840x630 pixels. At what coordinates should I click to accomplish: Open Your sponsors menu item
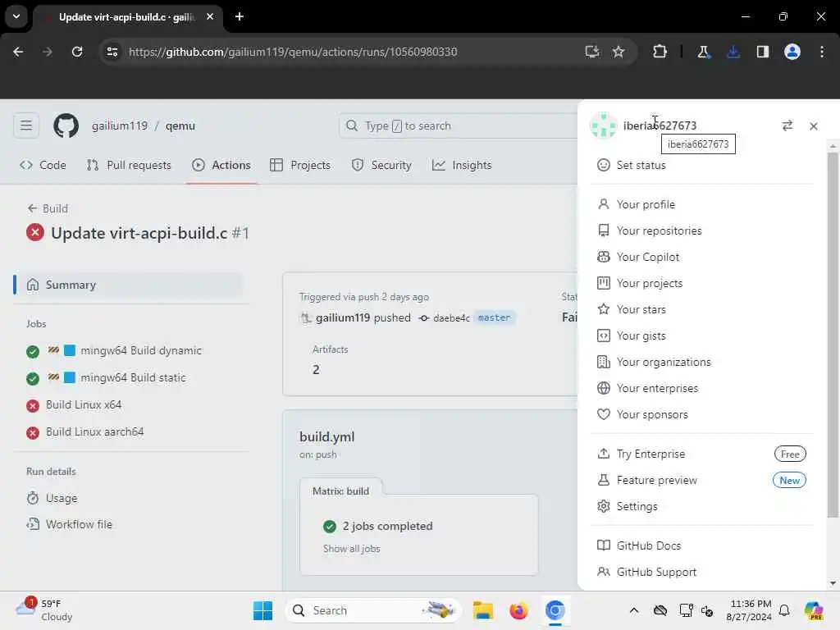pyautogui.click(x=702, y=414)
